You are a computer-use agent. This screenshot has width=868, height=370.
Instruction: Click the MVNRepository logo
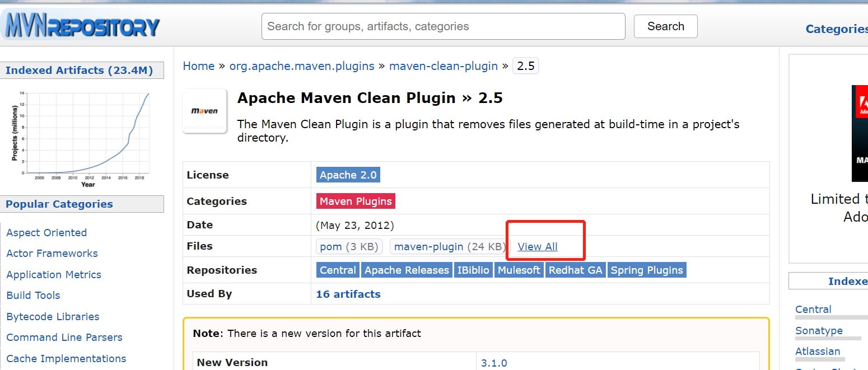coord(82,26)
